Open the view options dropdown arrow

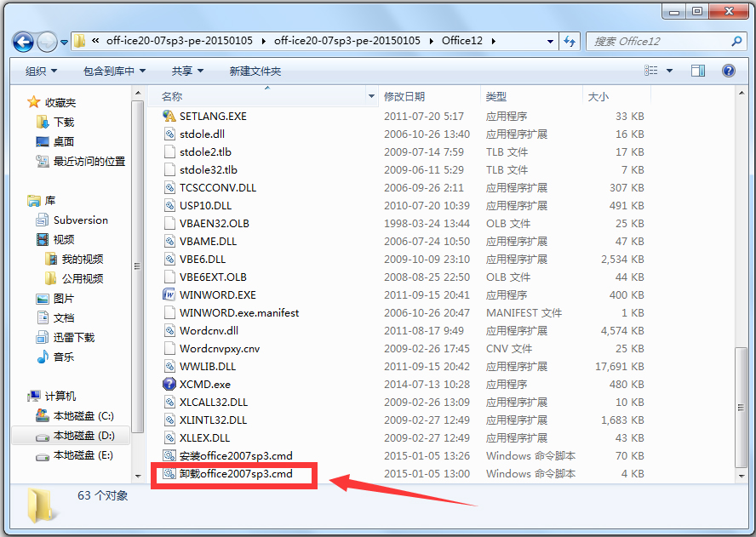(669, 71)
